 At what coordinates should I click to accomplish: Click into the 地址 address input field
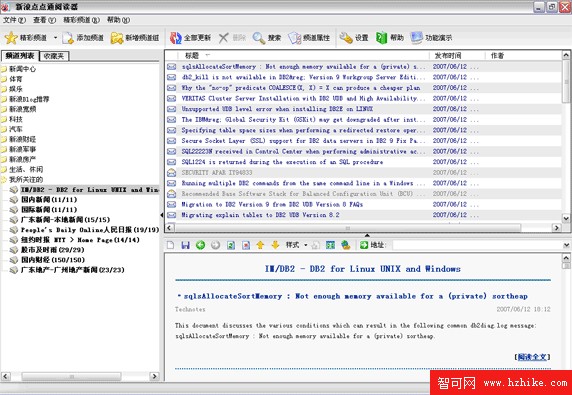click(x=478, y=245)
